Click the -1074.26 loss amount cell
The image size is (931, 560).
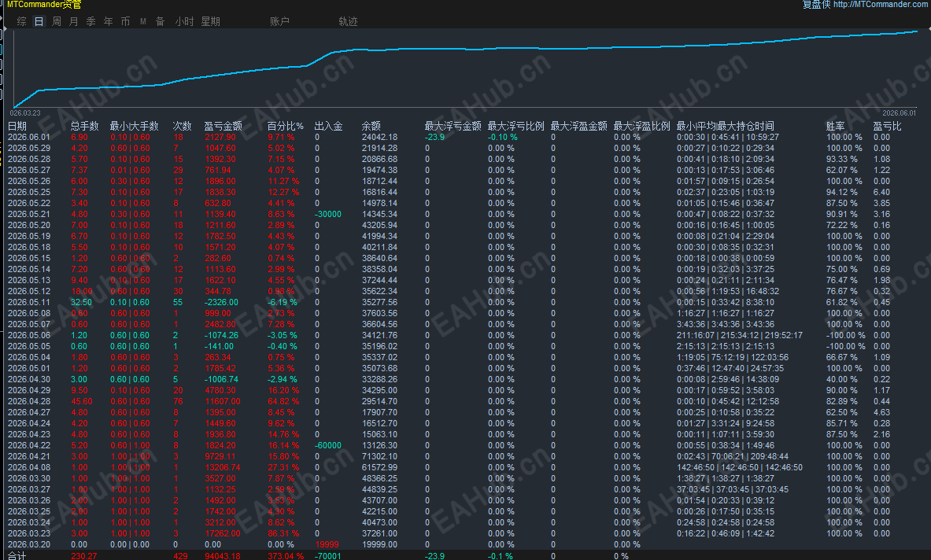[221, 335]
